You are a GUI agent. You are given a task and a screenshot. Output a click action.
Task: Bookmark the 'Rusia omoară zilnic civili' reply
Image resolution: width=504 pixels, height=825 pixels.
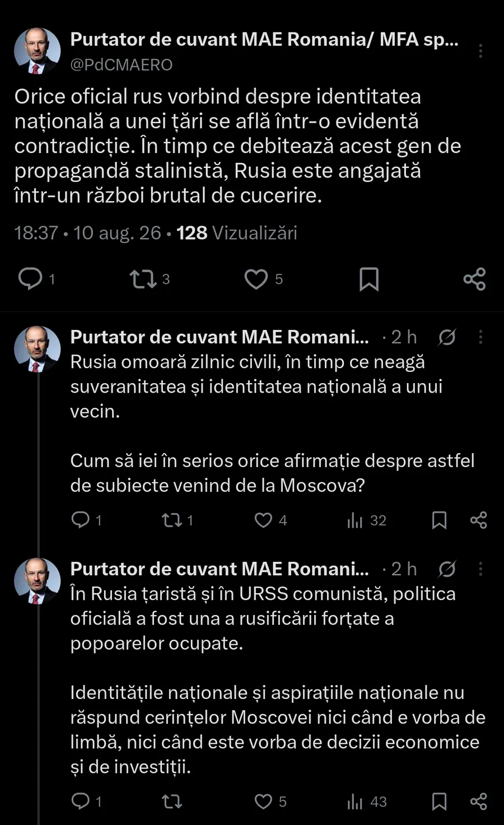[439, 520]
